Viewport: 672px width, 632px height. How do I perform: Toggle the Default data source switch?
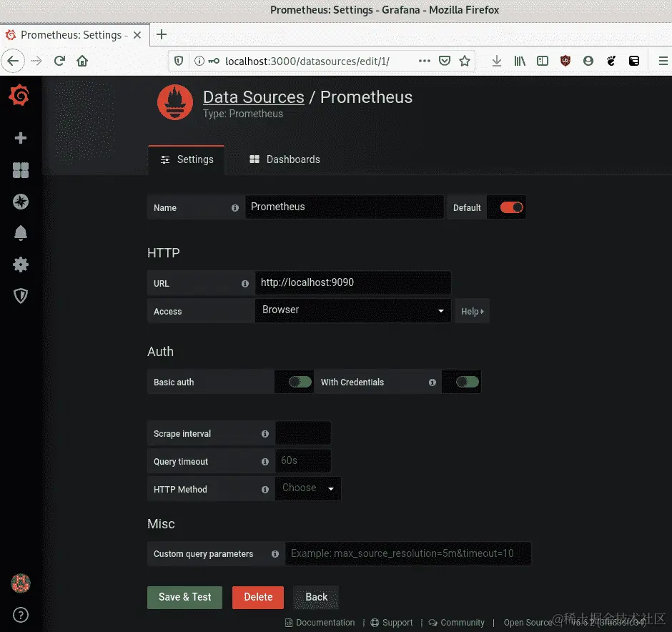click(x=511, y=207)
